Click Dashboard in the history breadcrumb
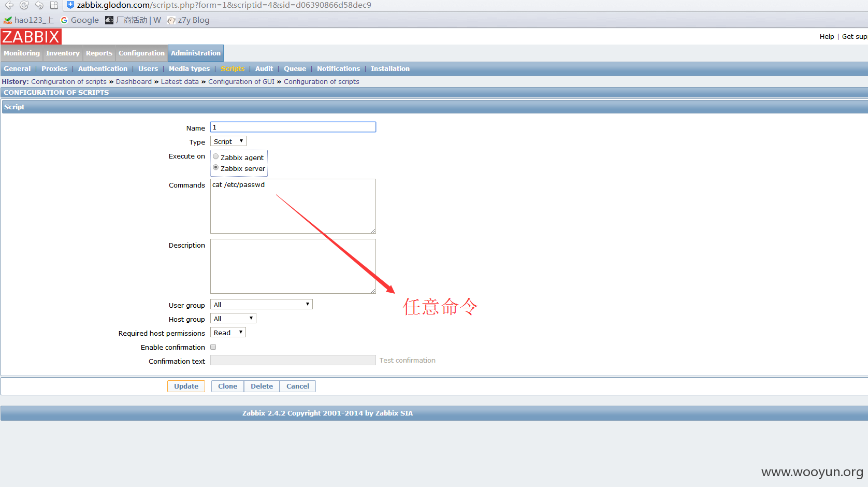 [x=134, y=82]
